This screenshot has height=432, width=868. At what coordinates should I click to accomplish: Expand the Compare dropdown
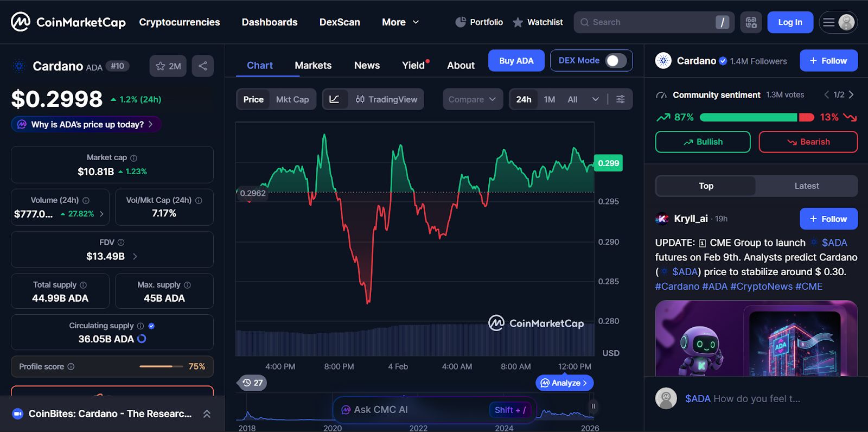pyautogui.click(x=473, y=99)
